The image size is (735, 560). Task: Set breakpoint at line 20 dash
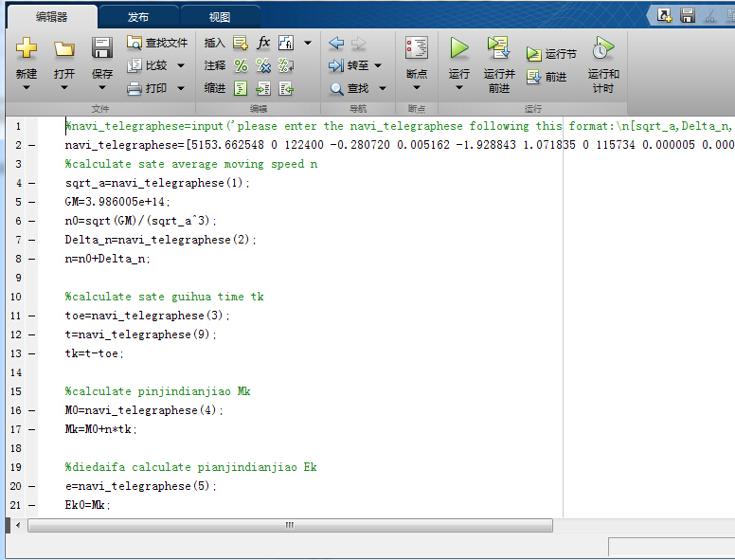[x=31, y=486]
